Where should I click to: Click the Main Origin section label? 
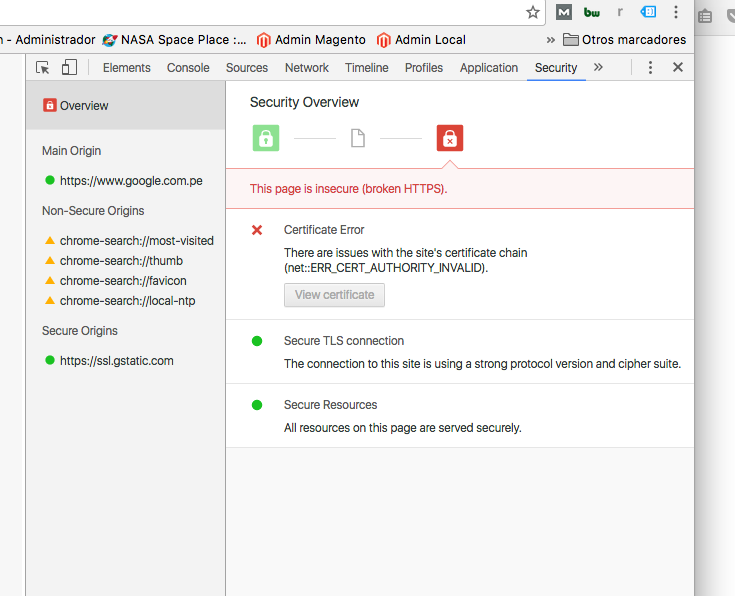click(x=71, y=151)
